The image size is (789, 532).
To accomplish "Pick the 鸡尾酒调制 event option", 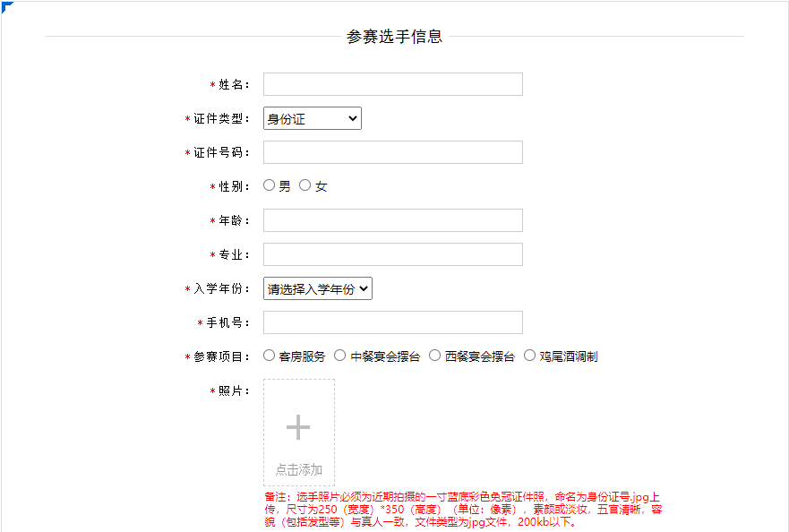I will (x=529, y=355).
